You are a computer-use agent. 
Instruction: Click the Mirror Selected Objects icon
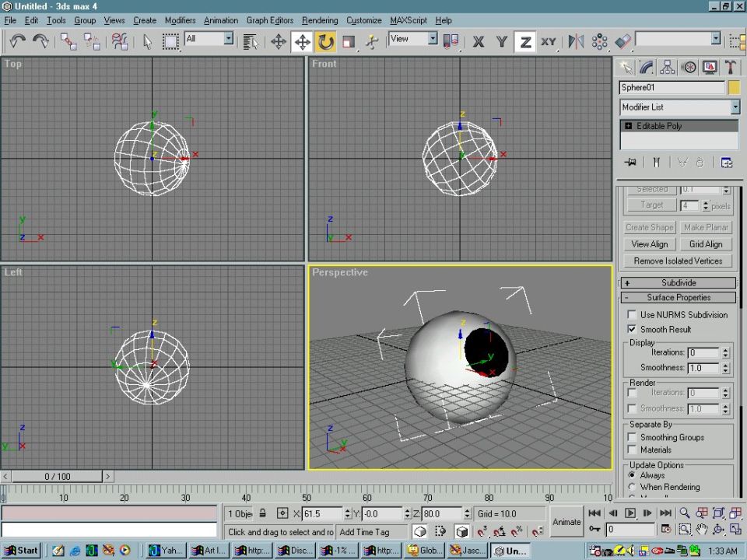[x=576, y=41]
